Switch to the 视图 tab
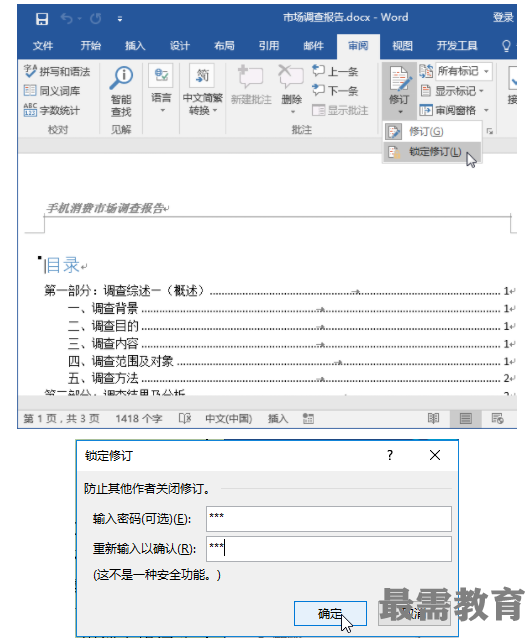Screen dimensions: 531x644 [x=402, y=46]
